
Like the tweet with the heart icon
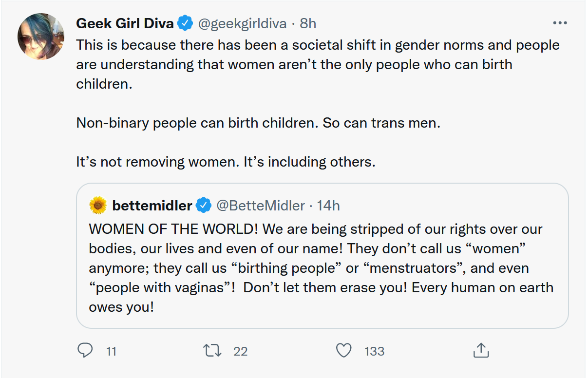[x=344, y=350]
